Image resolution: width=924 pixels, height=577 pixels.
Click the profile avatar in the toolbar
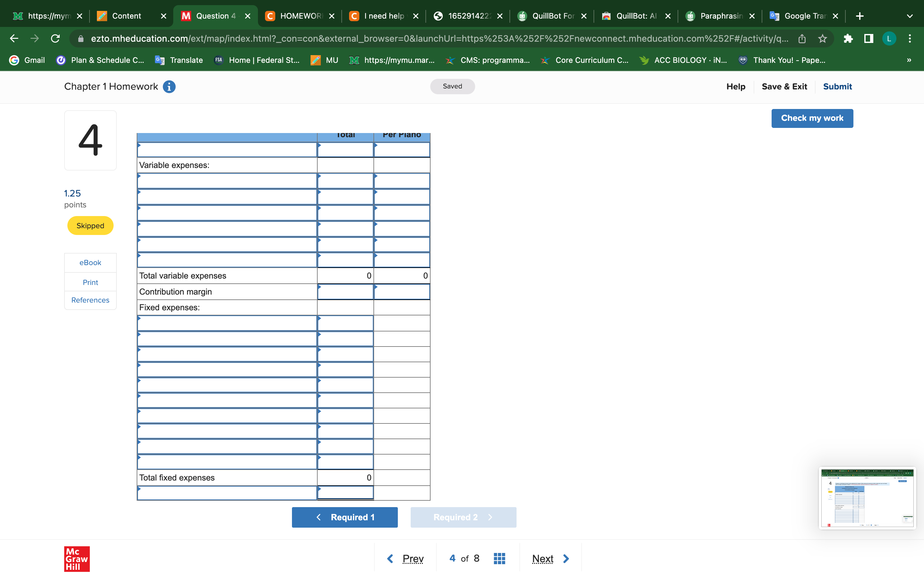[x=889, y=38]
